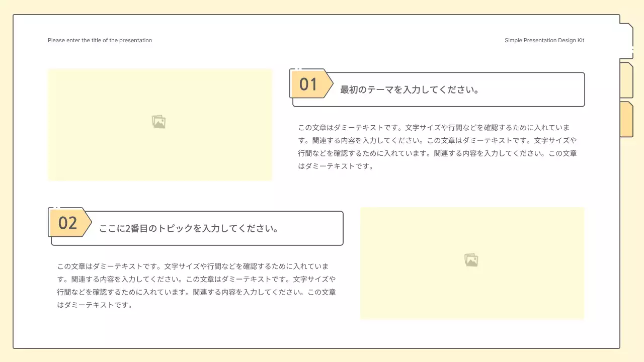
Task: Select the dummy text block below topic 02
Action: coord(197,286)
